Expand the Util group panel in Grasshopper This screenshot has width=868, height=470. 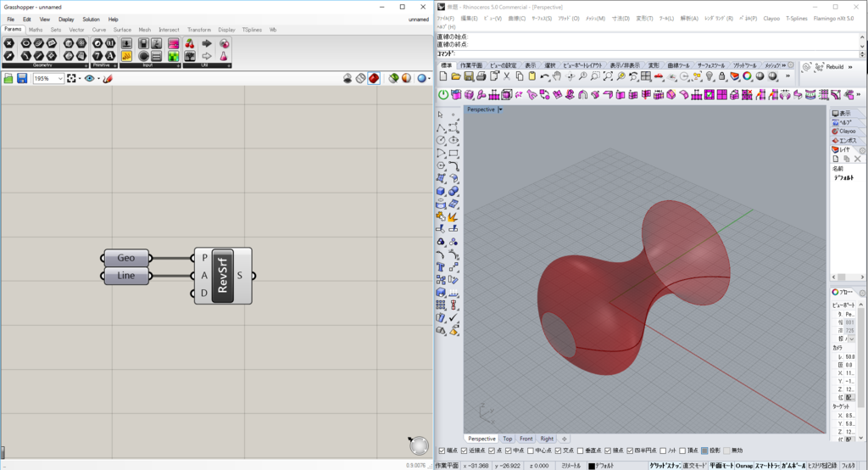229,65
